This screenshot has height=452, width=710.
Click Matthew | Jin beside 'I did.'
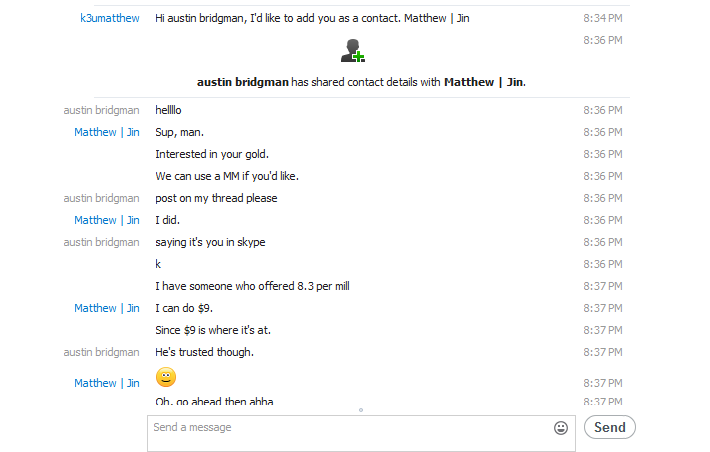click(x=107, y=220)
